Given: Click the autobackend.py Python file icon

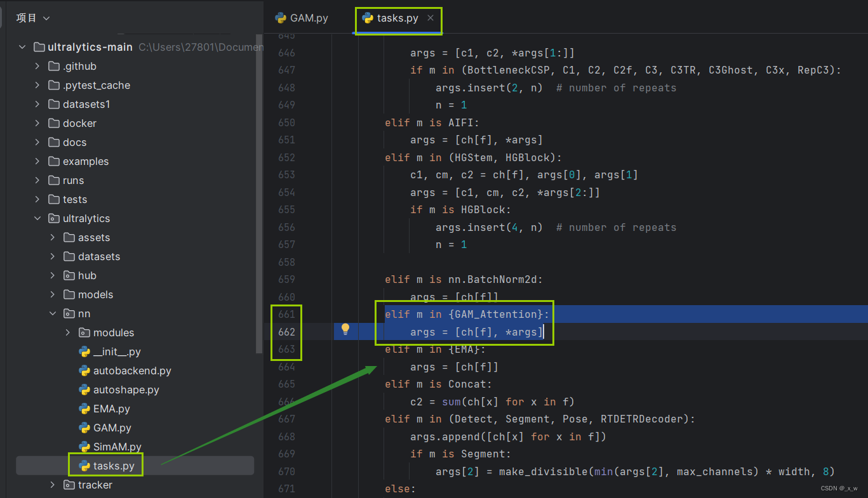Looking at the screenshot, I should (x=84, y=370).
